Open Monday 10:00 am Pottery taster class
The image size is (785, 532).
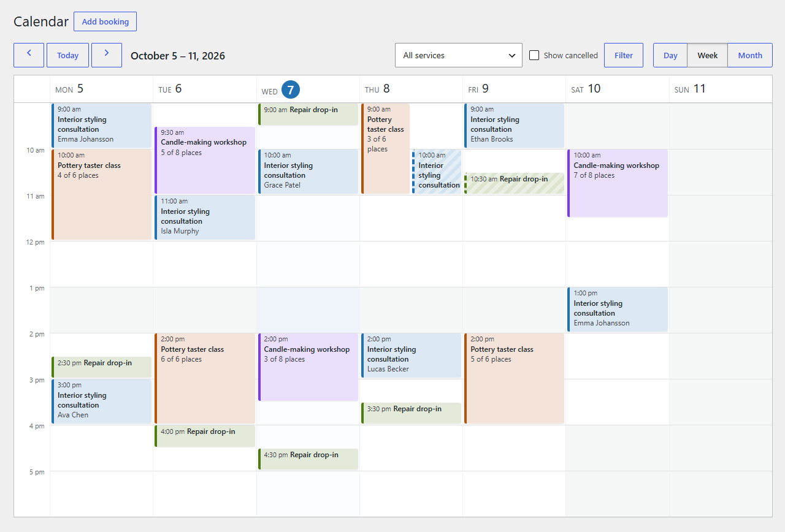101,195
